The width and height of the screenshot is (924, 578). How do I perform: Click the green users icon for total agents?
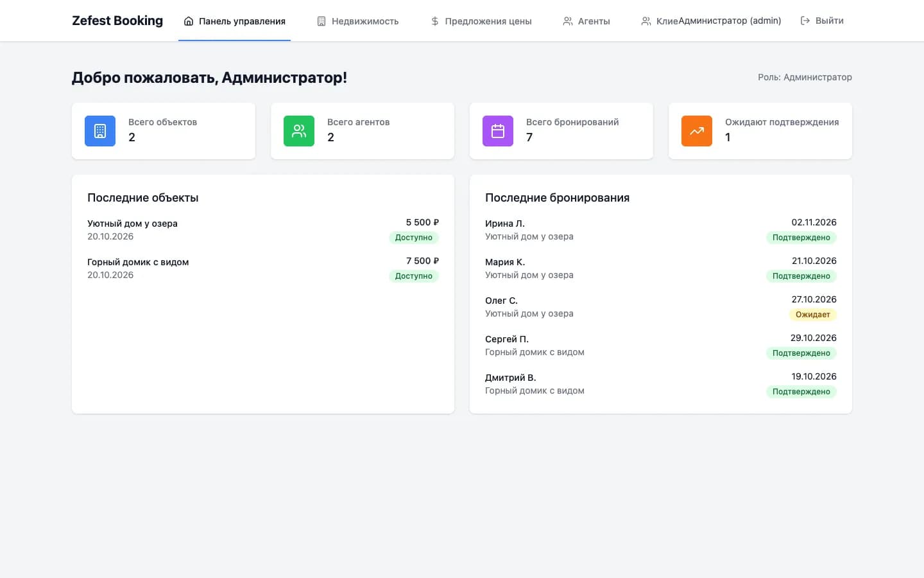[299, 131]
